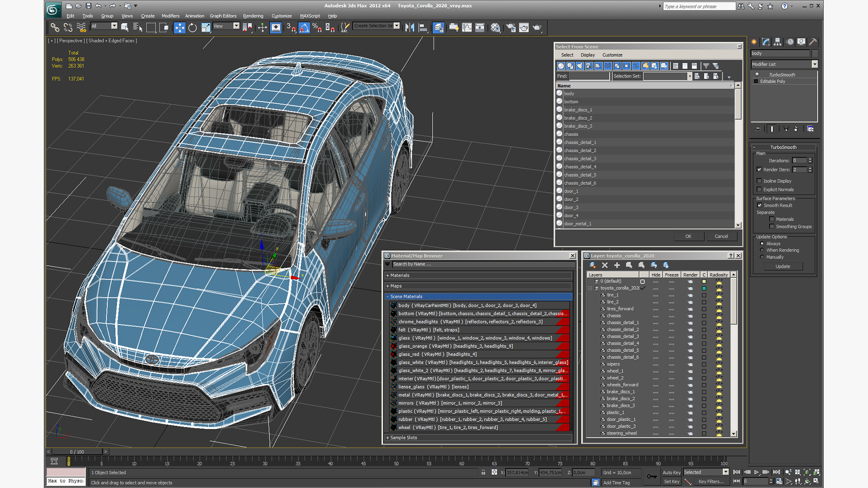Toggle Display Cameras filter in Select From Scene
The width and height of the screenshot is (868, 488).
click(x=589, y=66)
